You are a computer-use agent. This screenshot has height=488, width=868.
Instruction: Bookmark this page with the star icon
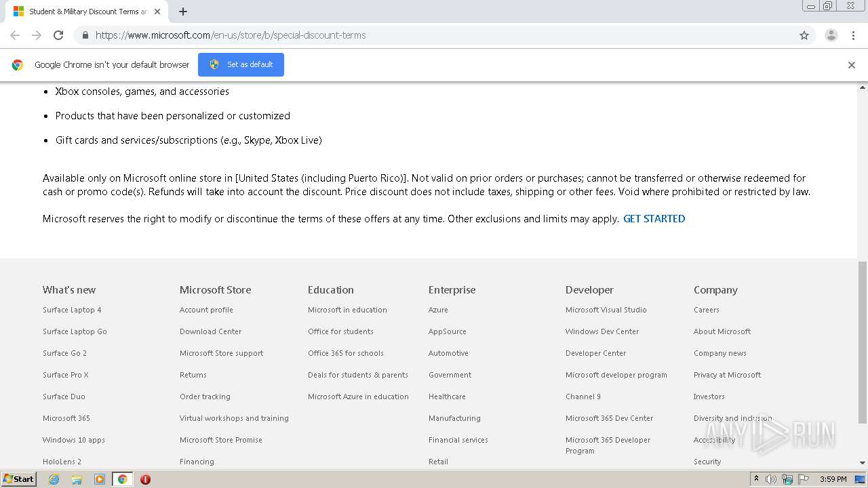point(804,35)
